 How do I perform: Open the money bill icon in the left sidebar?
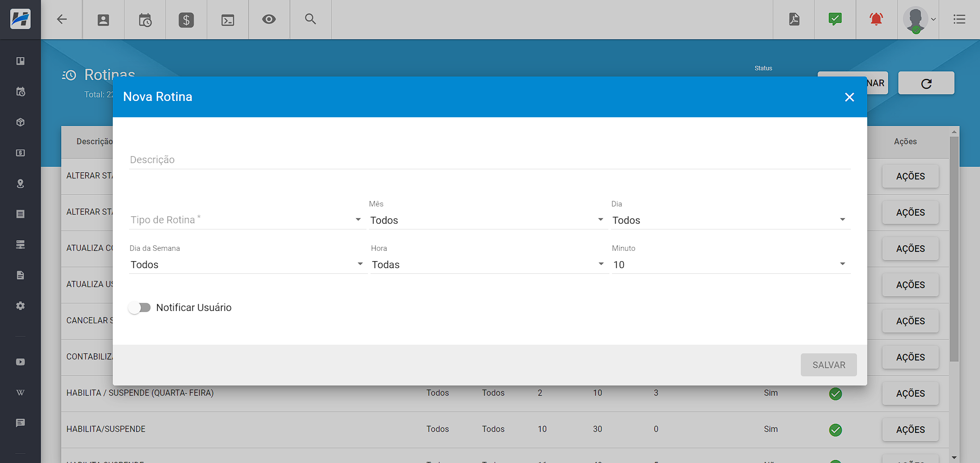point(20,153)
